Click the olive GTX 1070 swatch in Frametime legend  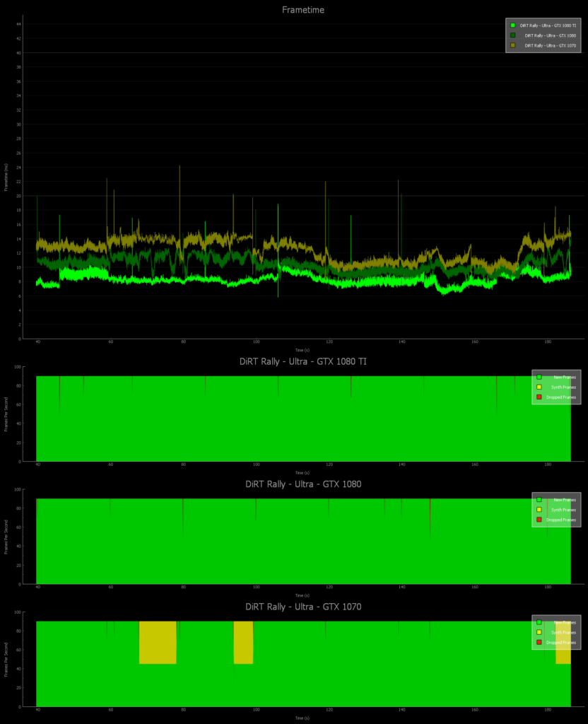513,46
